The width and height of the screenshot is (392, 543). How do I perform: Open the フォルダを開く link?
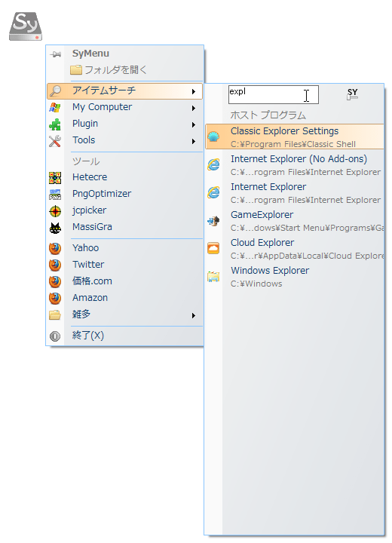109,70
